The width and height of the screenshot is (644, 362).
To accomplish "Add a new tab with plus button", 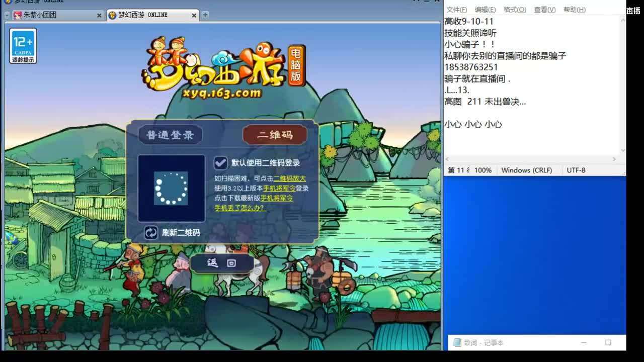I will click(x=205, y=15).
